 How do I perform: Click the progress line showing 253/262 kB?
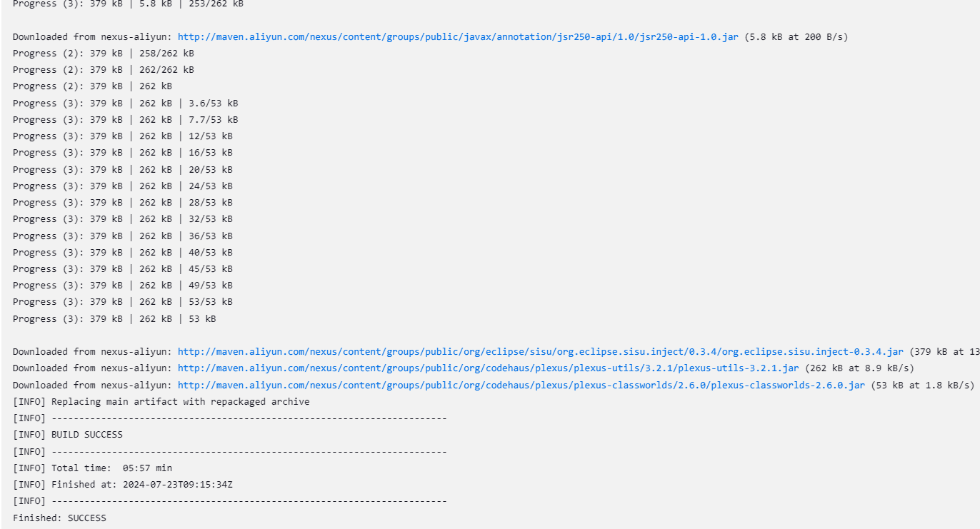click(x=128, y=4)
